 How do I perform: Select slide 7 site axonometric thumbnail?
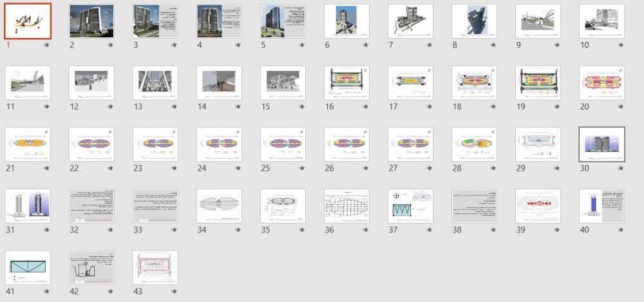410,21
